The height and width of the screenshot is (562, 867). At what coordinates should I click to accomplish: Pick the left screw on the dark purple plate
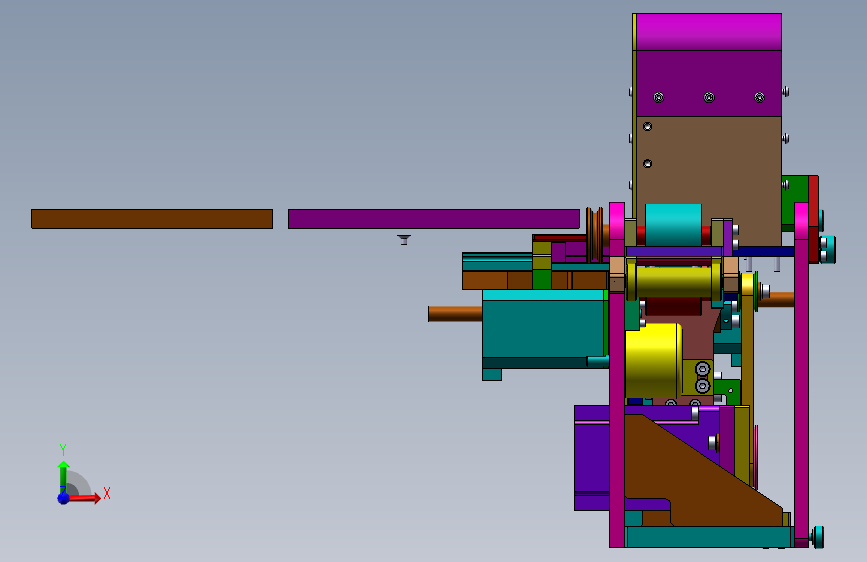(659, 97)
